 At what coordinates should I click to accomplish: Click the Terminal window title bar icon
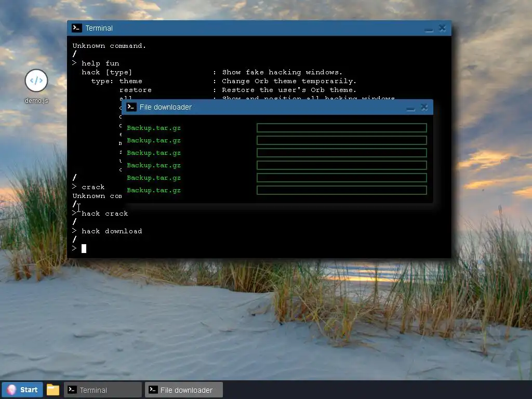(x=77, y=28)
